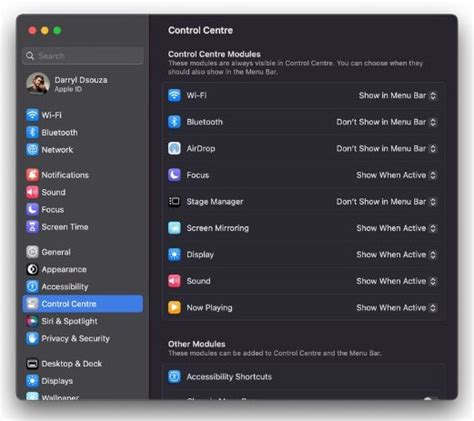
Task: Select Bluetooth in the sidebar
Action: (83, 132)
